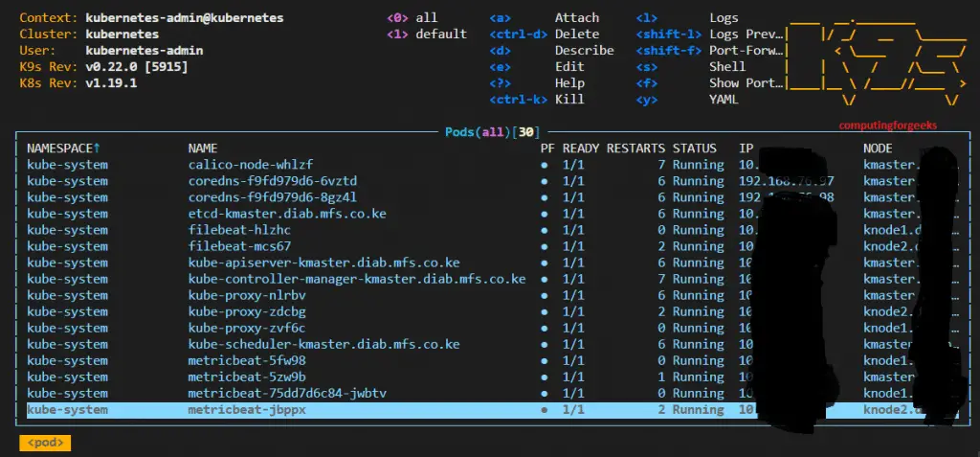Click the <?> Help shortcut hint

(537, 82)
